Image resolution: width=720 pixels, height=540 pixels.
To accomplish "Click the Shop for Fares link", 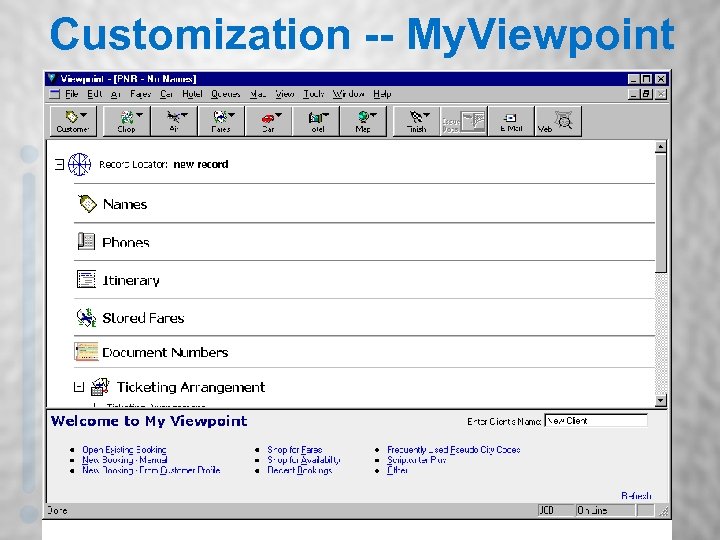I will [x=294, y=450].
